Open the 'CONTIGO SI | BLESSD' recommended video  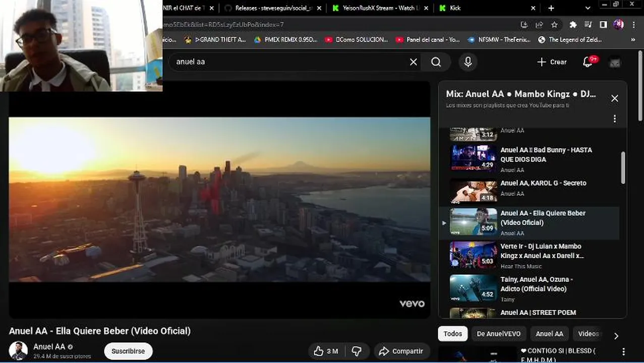558,355
